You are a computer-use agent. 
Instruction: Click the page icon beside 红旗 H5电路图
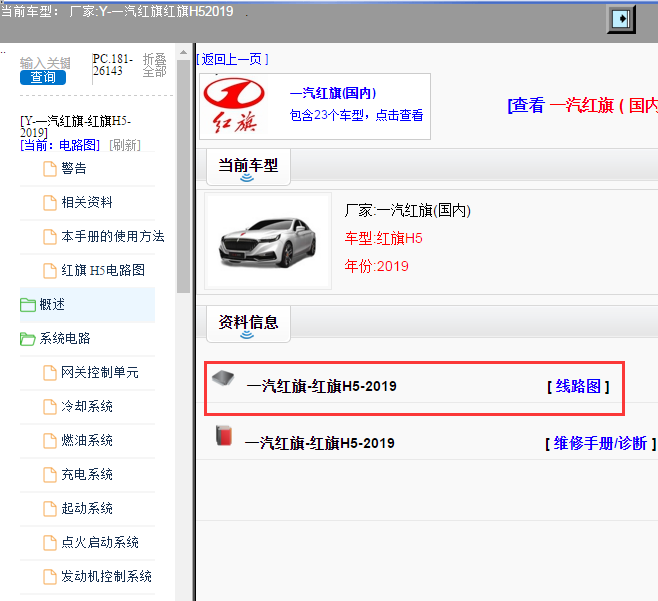(x=50, y=271)
